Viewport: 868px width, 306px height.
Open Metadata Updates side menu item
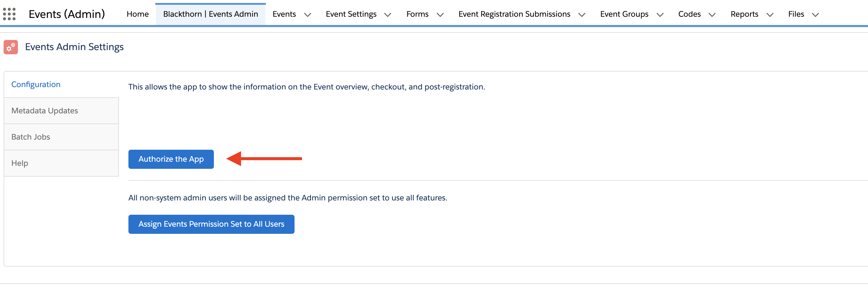[x=45, y=111]
